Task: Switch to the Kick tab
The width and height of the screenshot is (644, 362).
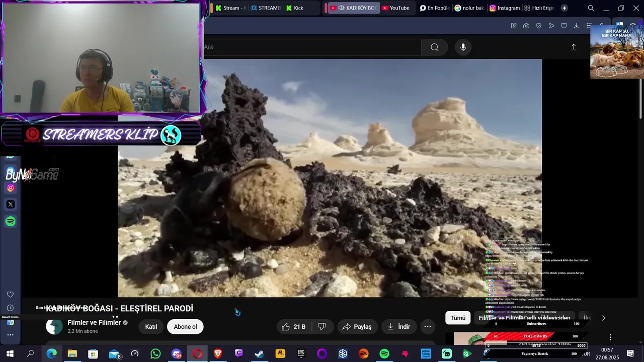Action: (x=301, y=8)
